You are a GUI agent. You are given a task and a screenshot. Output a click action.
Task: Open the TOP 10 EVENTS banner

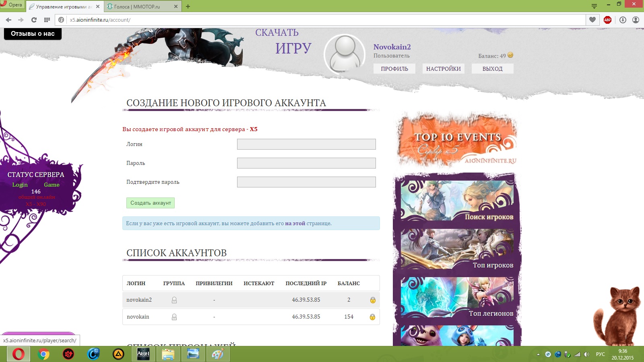tap(457, 140)
